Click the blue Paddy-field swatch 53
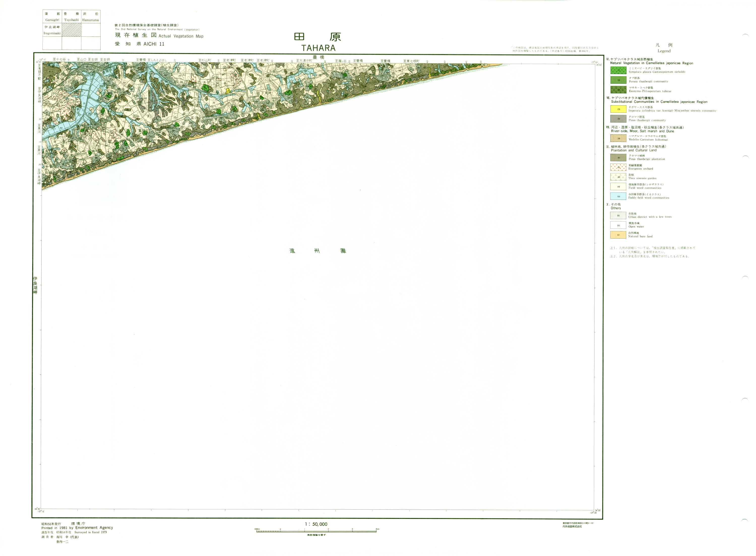This screenshot has height=556, width=756. point(618,196)
